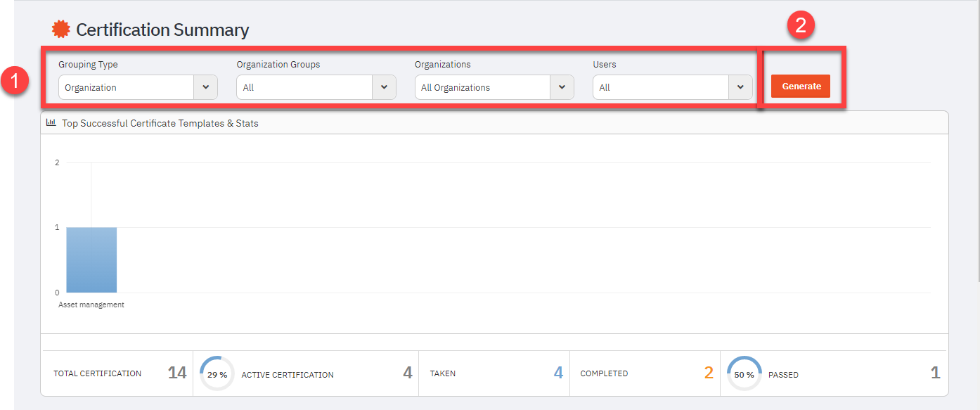Click the Asset management axis label
The image size is (980, 410).
click(91, 305)
